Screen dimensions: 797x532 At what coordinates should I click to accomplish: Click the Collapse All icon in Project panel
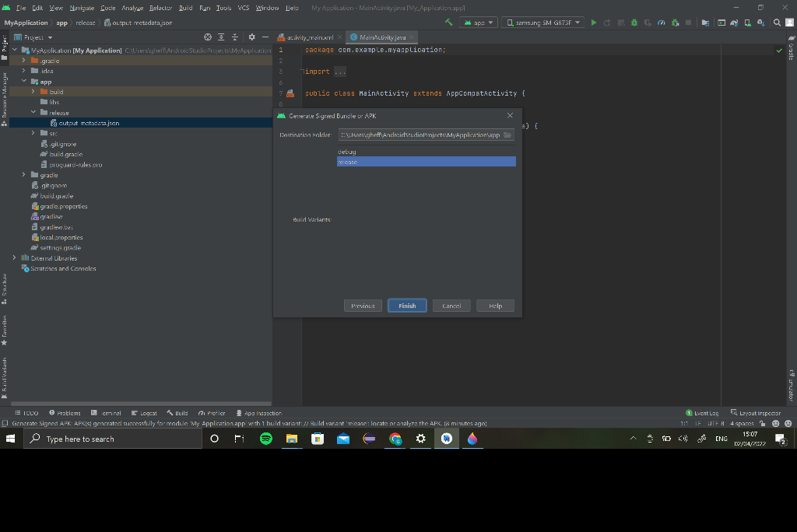235,37
